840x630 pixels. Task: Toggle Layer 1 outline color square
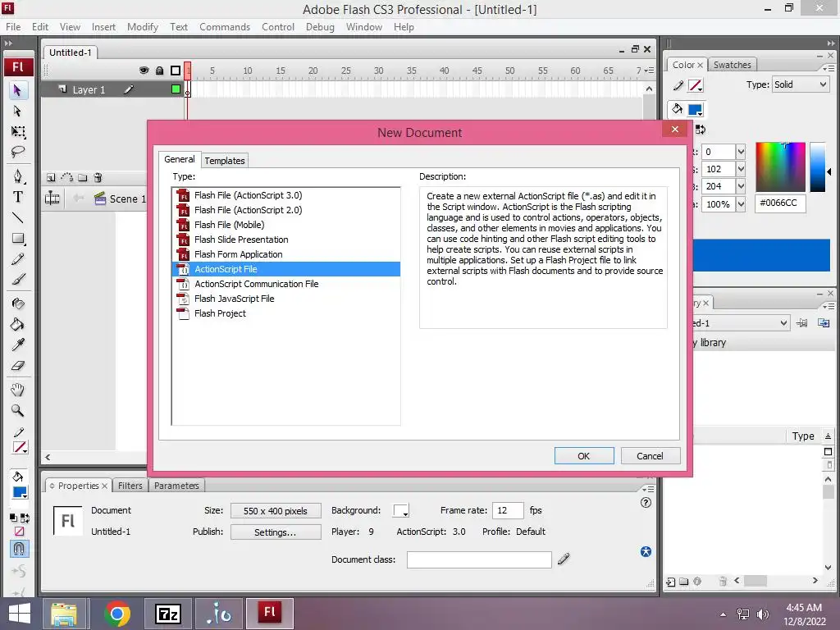[176, 89]
